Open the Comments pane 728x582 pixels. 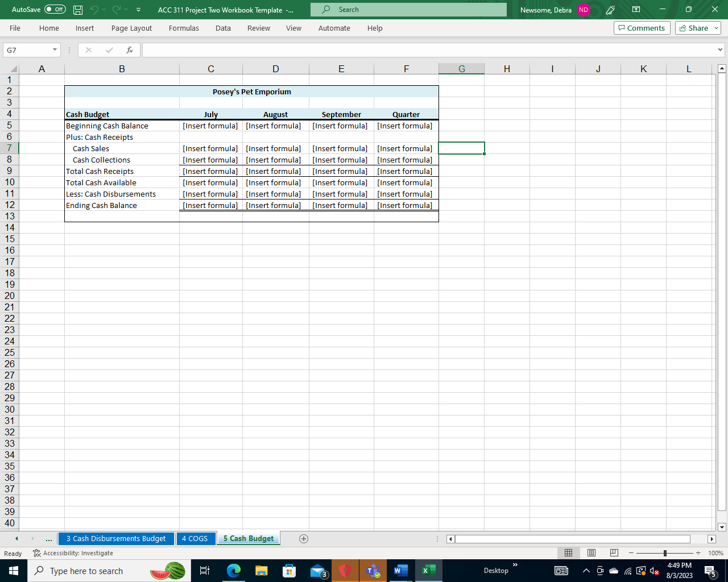click(x=642, y=27)
